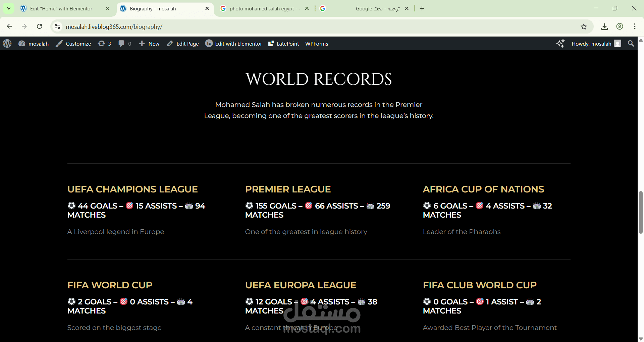Click Edit Page in admin bar
The height and width of the screenshot is (342, 644).
click(183, 44)
